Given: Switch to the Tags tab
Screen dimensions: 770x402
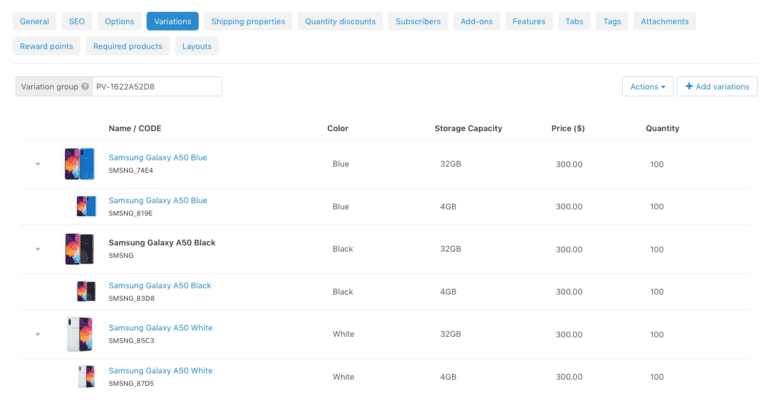Looking at the screenshot, I should pyautogui.click(x=612, y=21).
